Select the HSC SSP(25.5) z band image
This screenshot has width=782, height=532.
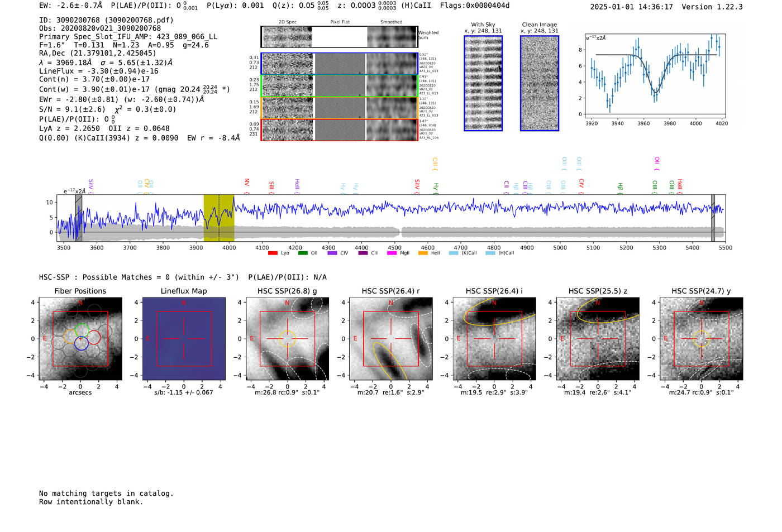(x=598, y=339)
